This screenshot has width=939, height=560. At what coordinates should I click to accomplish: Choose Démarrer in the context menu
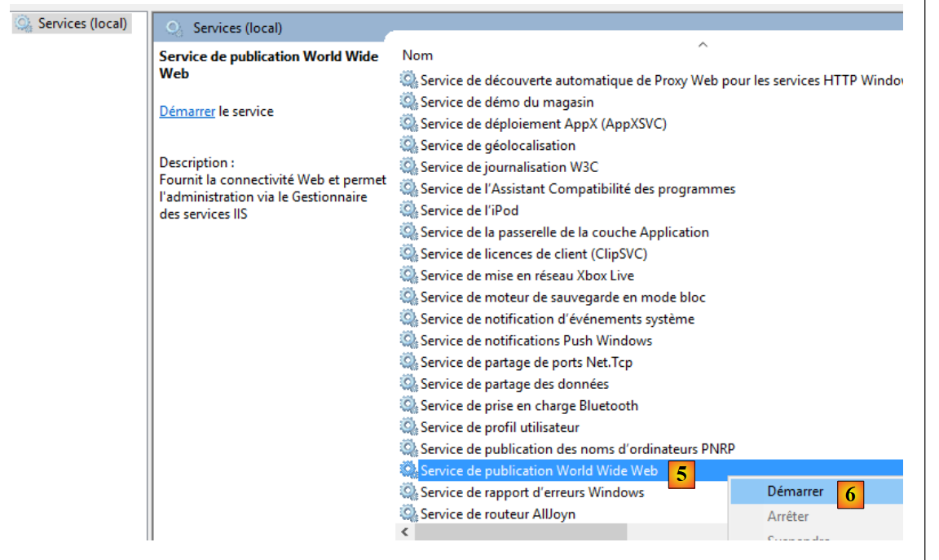coord(795,492)
